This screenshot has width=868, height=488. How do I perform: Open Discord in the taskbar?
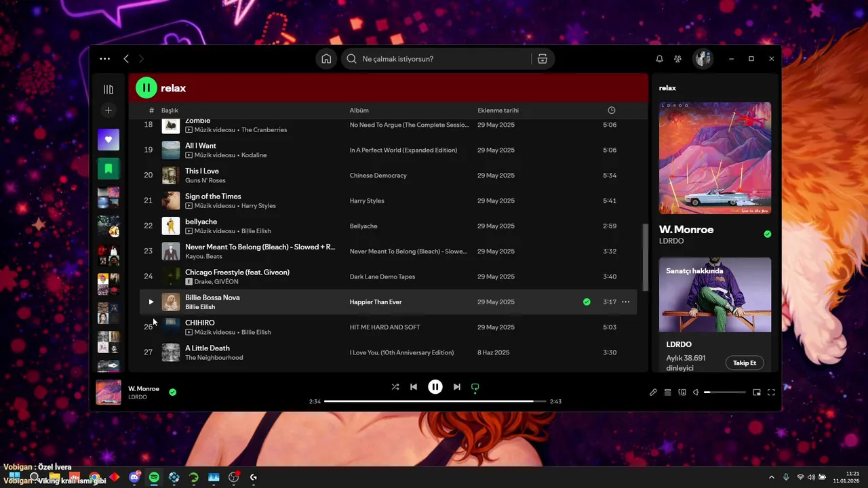tap(134, 477)
